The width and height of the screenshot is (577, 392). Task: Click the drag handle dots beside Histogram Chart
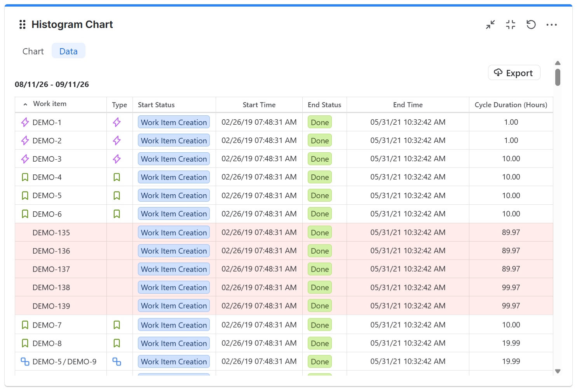(x=23, y=24)
